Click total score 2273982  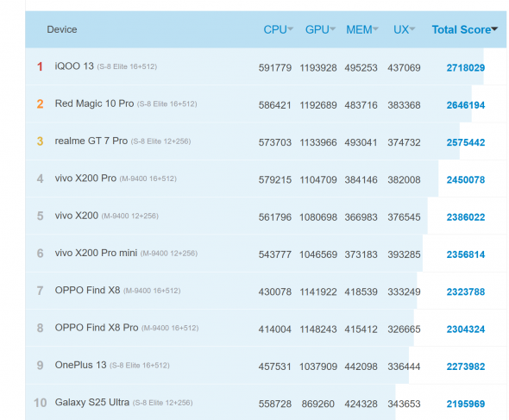[466, 367]
